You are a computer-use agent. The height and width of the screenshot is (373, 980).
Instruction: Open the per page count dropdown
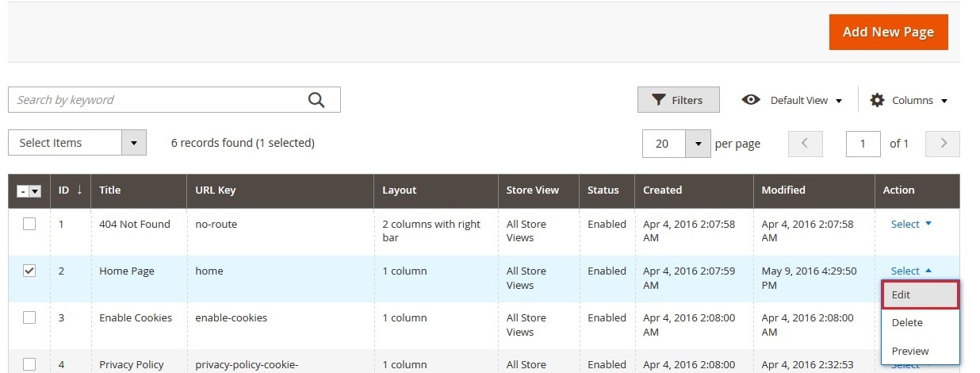(x=697, y=144)
